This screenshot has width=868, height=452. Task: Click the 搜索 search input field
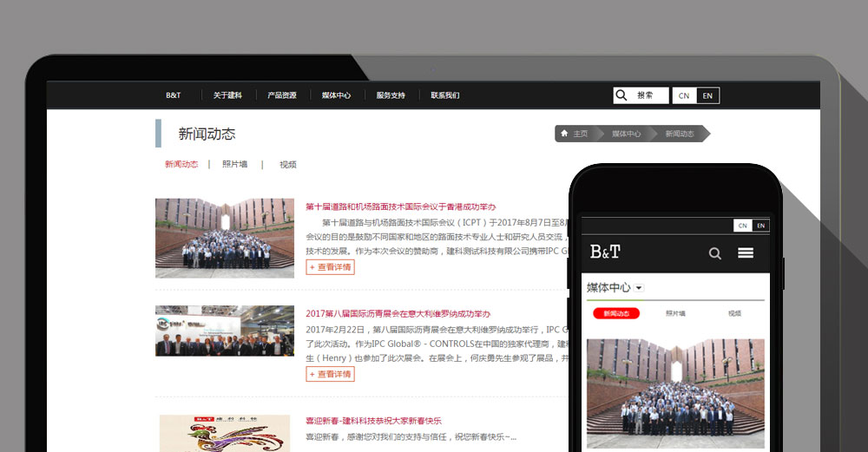[x=641, y=95]
